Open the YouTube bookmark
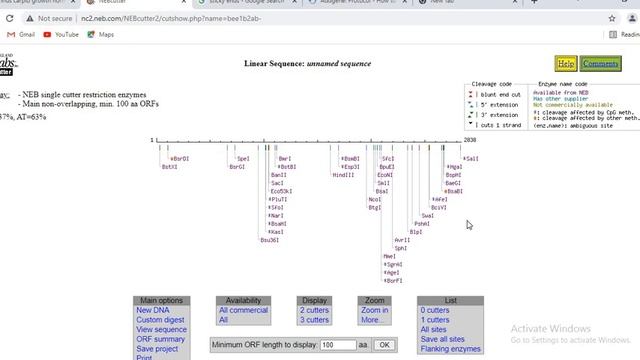 [x=61, y=35]
